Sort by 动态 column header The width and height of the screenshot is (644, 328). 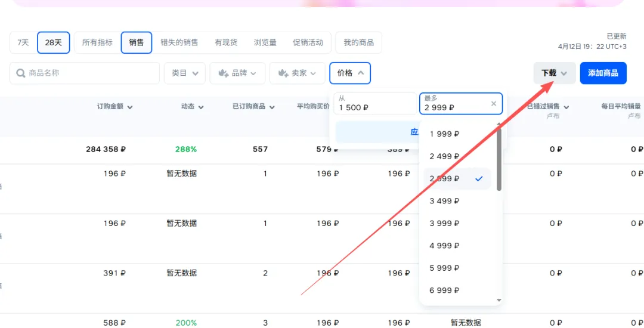[192, 107]
